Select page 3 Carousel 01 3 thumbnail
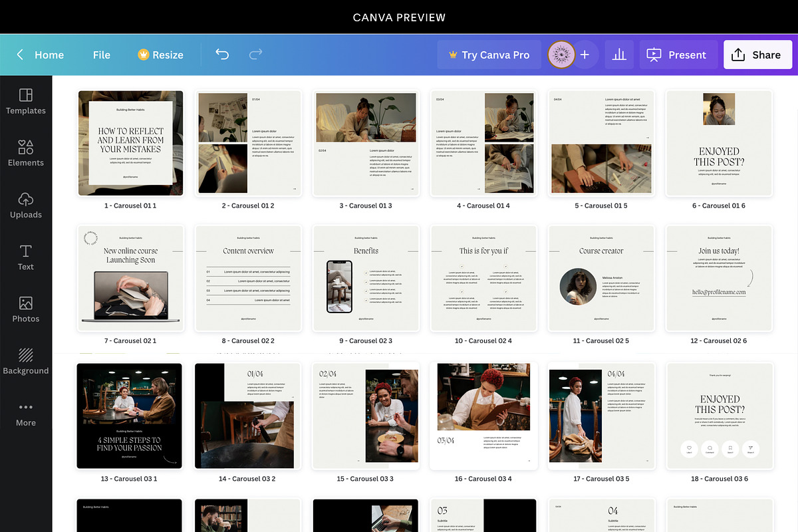 (366, 143)
